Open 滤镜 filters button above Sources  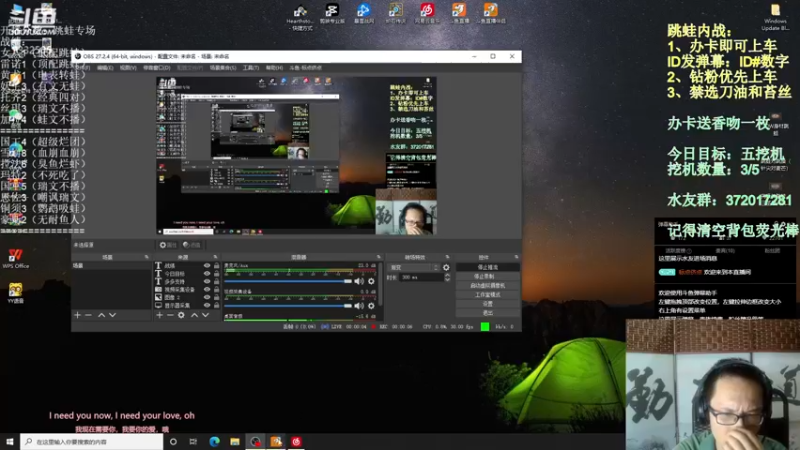192,245
